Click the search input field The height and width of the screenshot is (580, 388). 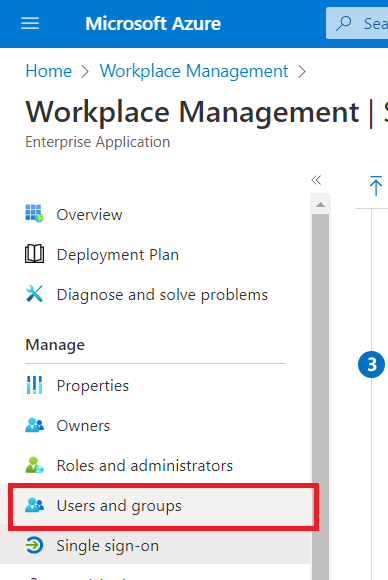pos(357,23)
